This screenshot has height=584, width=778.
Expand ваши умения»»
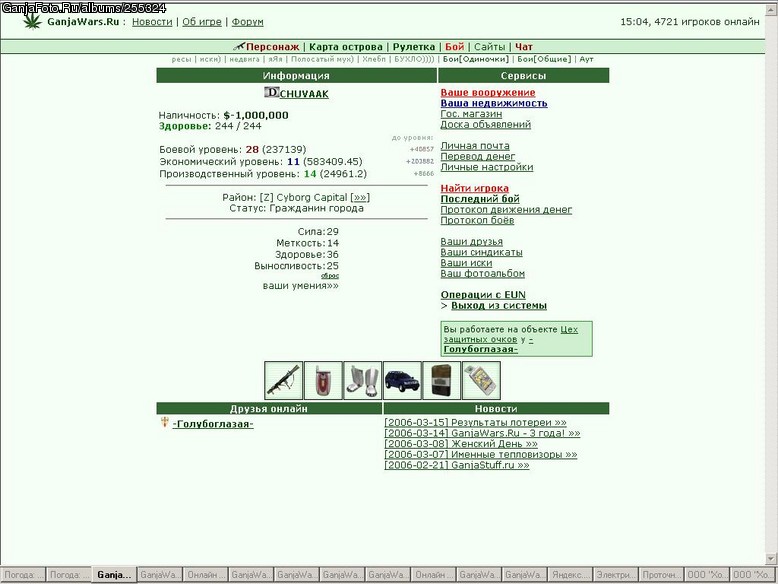click(x=301, y=286)
